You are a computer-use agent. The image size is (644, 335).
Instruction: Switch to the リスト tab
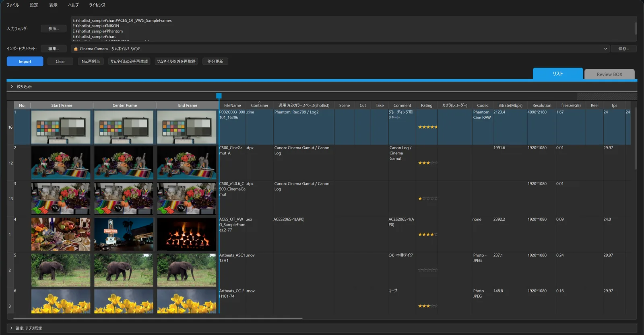(x=558, y=74)
